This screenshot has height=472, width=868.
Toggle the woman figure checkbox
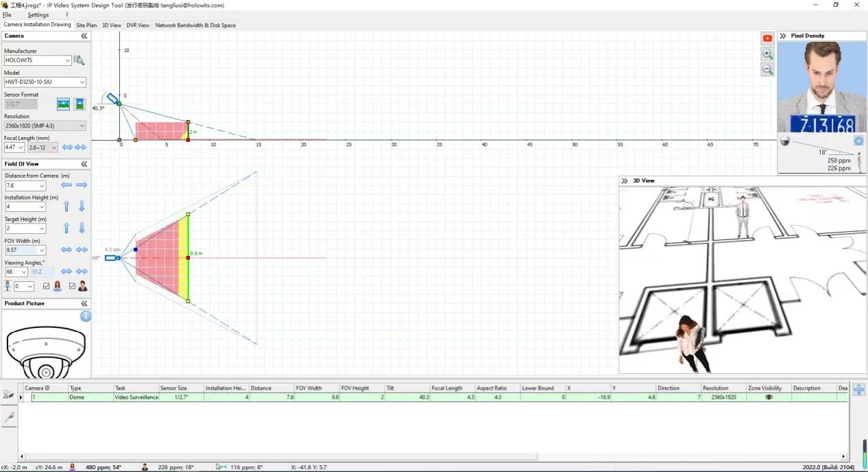tap(47, 286)
